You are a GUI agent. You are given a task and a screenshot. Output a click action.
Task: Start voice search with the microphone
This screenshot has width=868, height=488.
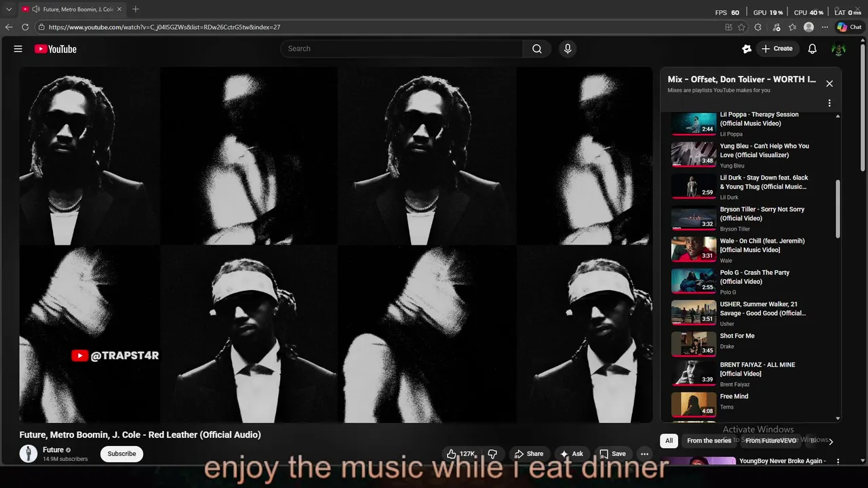(568, 49)
